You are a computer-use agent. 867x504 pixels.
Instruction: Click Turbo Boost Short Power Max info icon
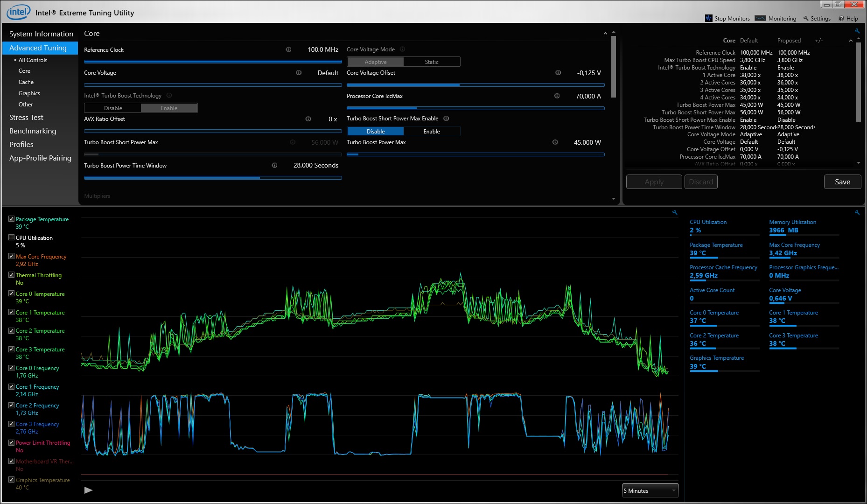click(293, 142)
